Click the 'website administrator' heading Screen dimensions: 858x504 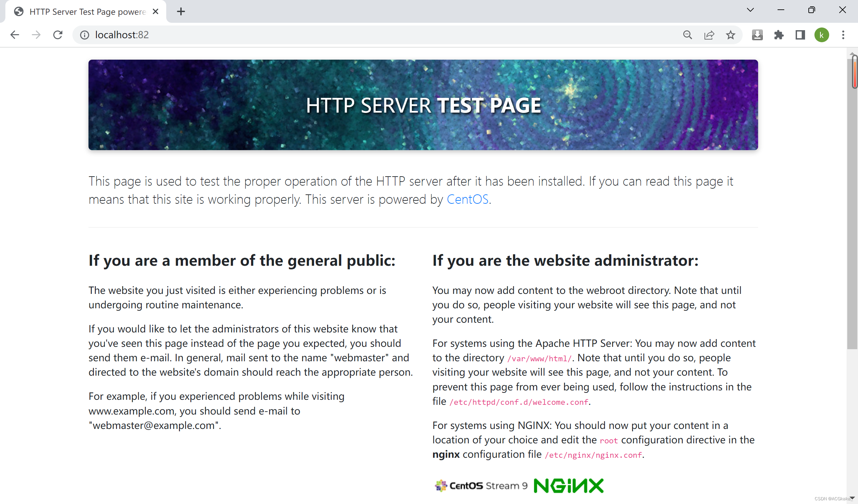[x=565, y=260]
